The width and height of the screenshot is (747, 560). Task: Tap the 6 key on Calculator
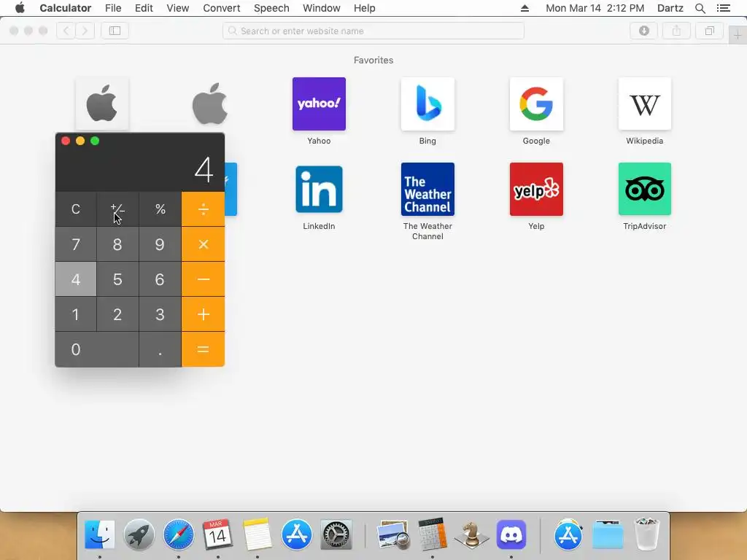click(x=160, y=279)
